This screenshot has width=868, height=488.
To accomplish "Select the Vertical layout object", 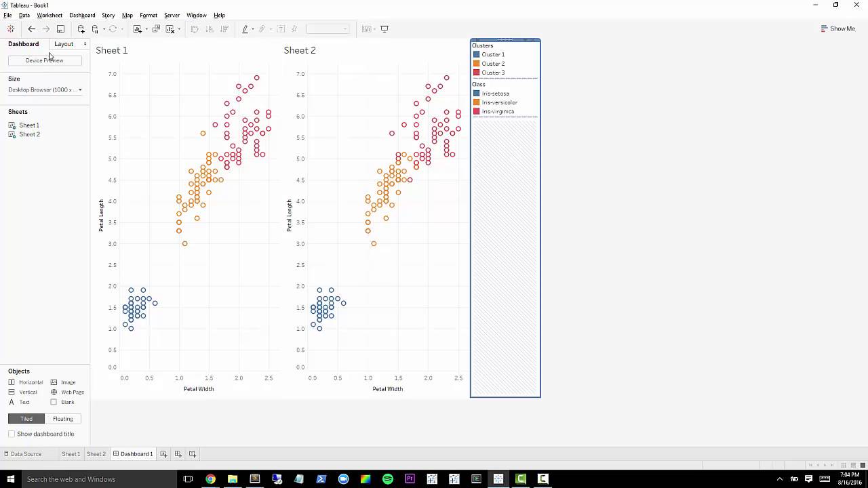I will tap(23, 392).
